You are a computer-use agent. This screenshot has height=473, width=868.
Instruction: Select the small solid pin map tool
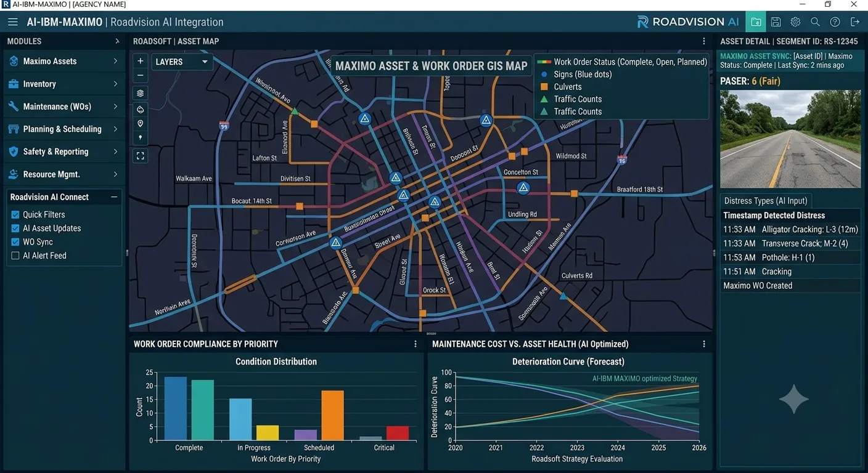141,138
